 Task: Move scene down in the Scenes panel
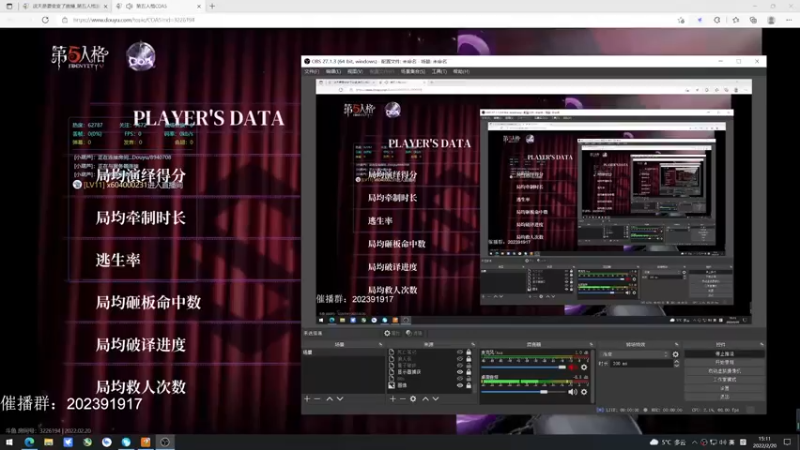tap(340, 398)
